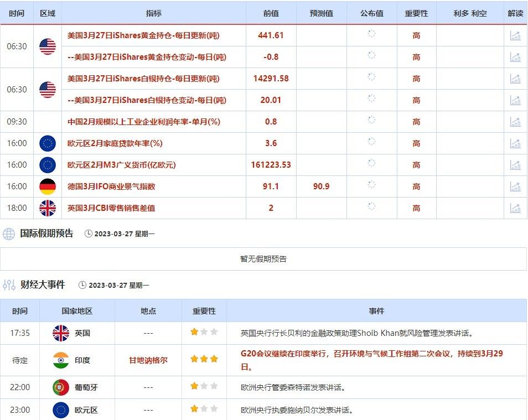Open chart icon for iShares白银持仓-每日更新 row
Image resolution: width=528 pixels, height=420 pixels.
pyautogui.click(x=515, y=79)
